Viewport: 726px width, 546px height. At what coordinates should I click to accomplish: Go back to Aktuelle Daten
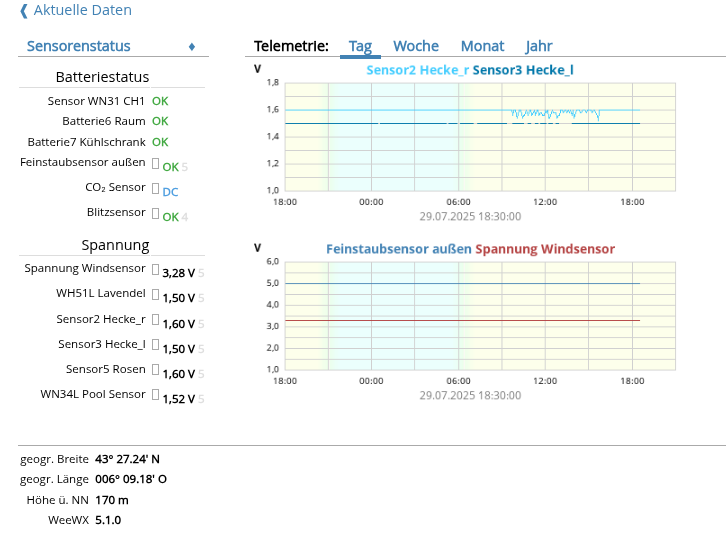82,10
